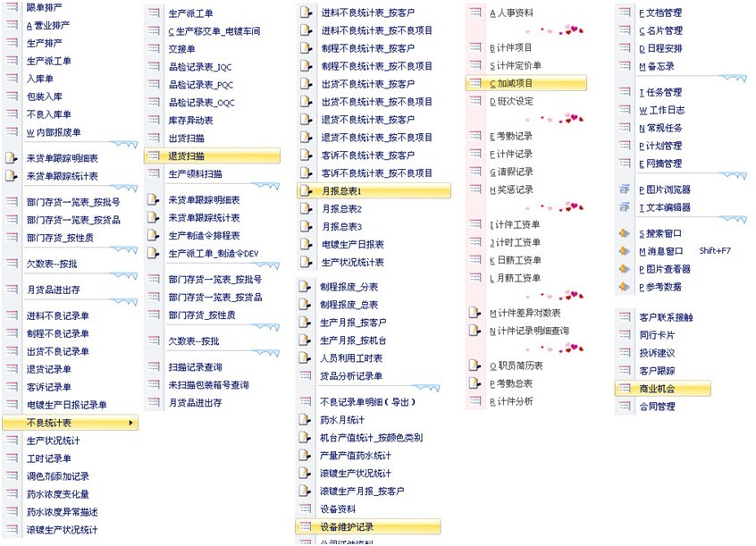Click the icon next to 商业机会
756x546 pixels.
click(x=624, y=389)
